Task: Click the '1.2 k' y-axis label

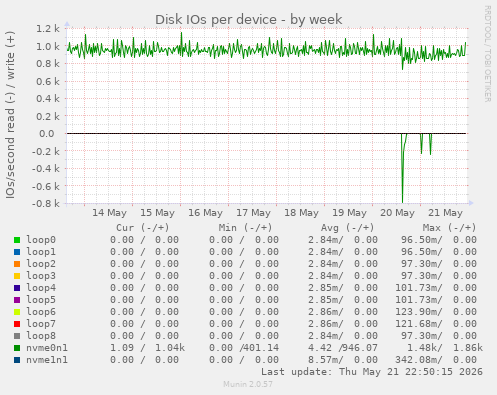Action: point(48,29)
